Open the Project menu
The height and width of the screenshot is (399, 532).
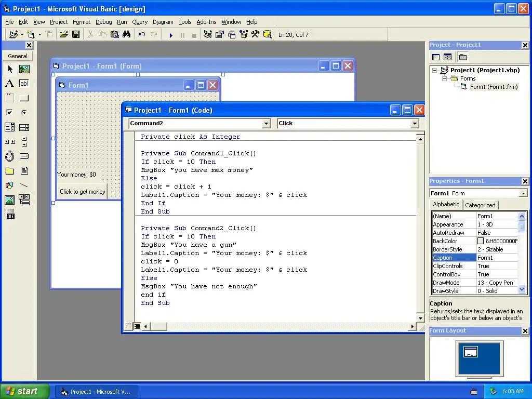59,22
